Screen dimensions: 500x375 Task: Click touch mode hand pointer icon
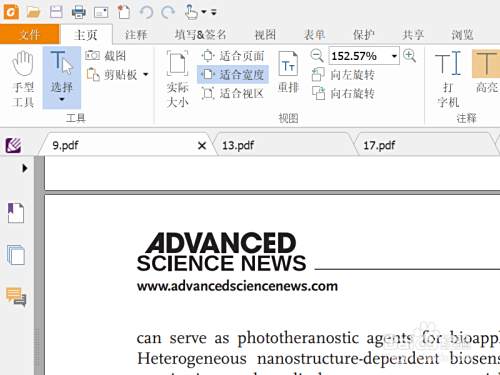(x=191, y=12)
